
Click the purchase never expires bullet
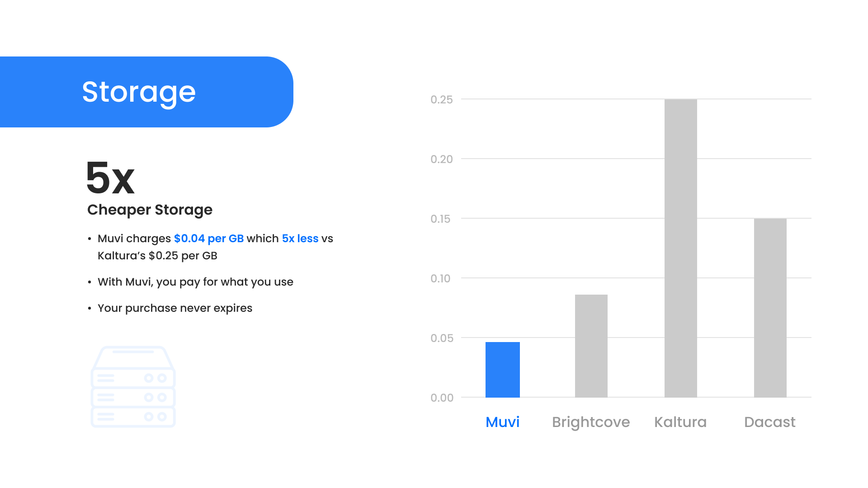pyautogui.click(x=175, y=308)
